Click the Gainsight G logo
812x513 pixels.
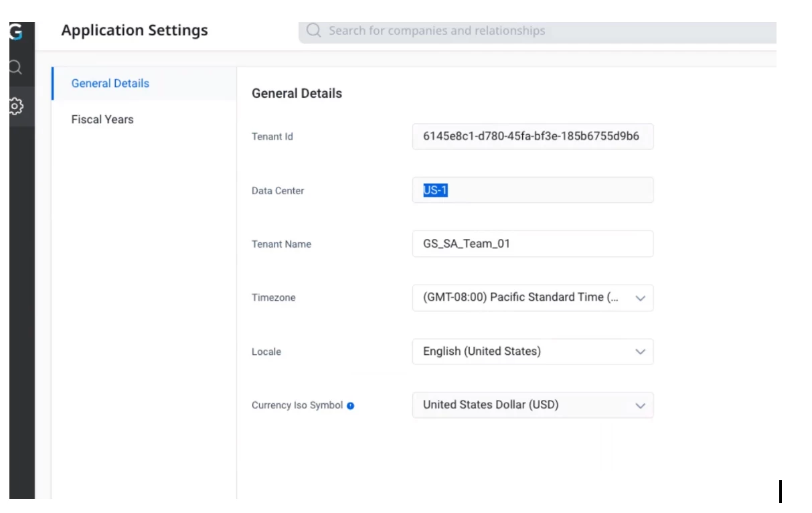click(16, 31)
